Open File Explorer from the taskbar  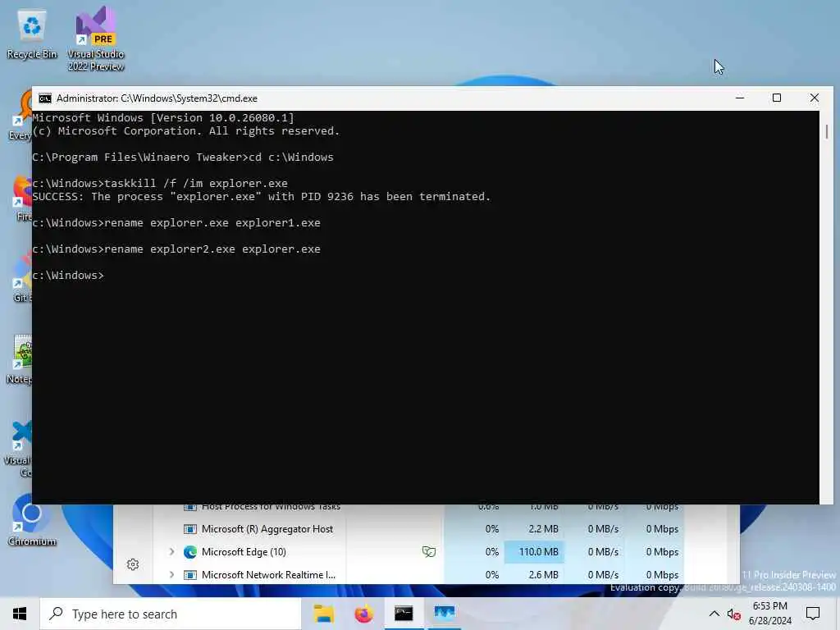[x=323, y=614]
